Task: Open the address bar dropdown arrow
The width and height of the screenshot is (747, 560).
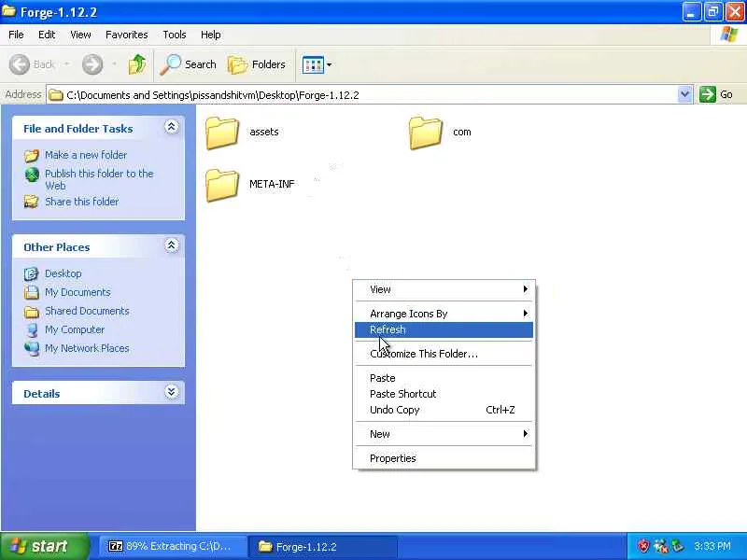Action: [684, 94]
